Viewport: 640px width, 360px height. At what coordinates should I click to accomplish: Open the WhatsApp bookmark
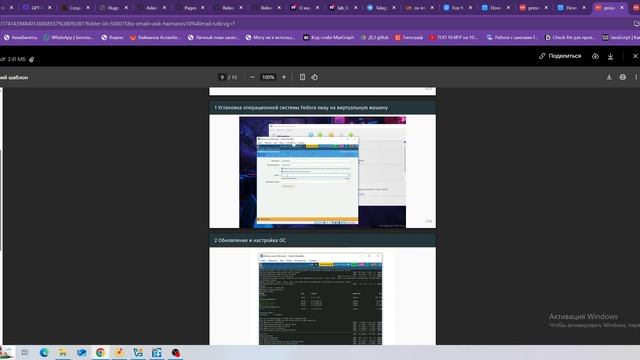tap(68, 38)
